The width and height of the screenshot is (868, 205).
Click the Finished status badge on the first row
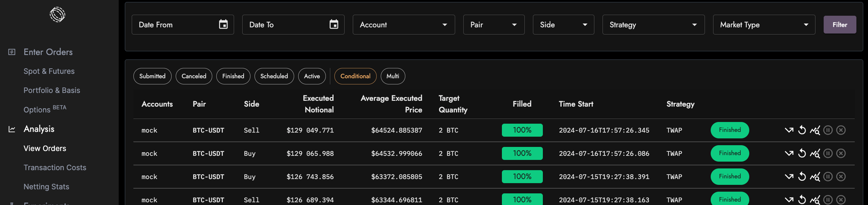coord(729,130)
